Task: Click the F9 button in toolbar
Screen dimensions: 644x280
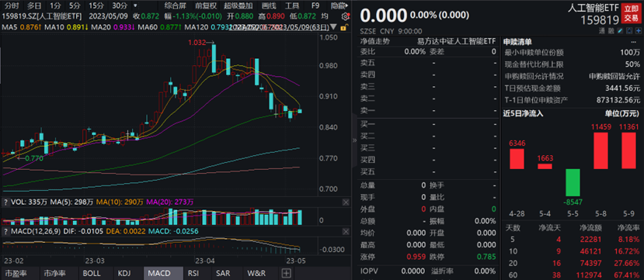Action: click(315, 5)
